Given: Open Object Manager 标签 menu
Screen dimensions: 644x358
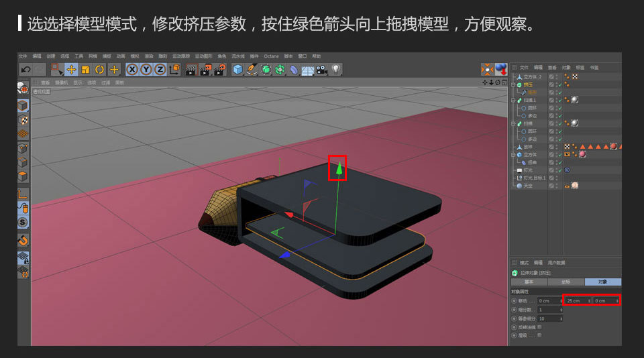Looking at the screenshot, I should click(x=580, y=67).
